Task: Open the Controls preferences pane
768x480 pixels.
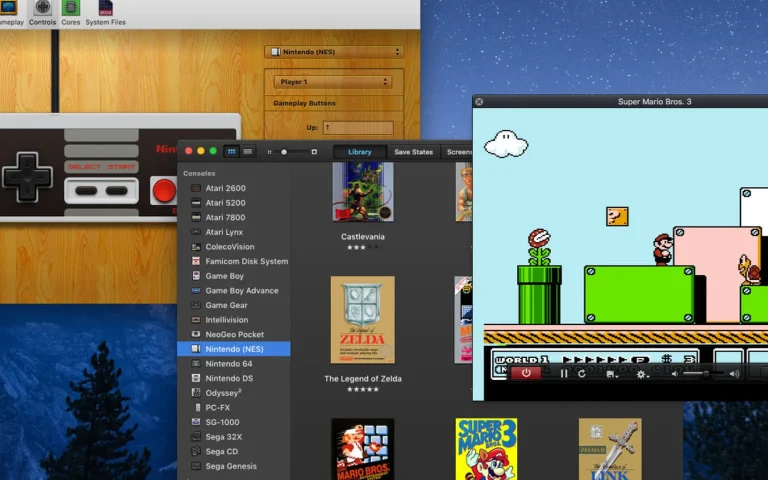Action: pyautogui.click(x=42, y=13)
